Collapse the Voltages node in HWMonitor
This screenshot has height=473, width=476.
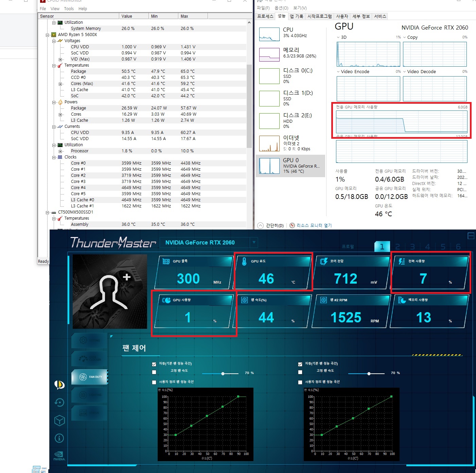point(54,41)
